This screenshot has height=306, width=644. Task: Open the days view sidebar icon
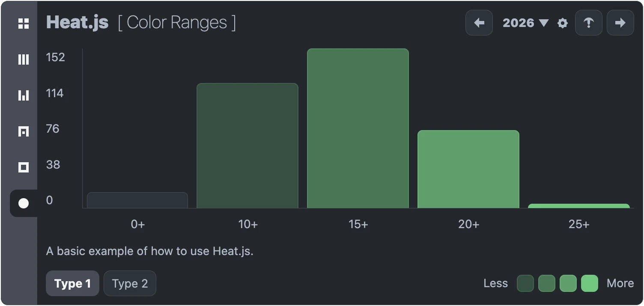click(24, 131)
